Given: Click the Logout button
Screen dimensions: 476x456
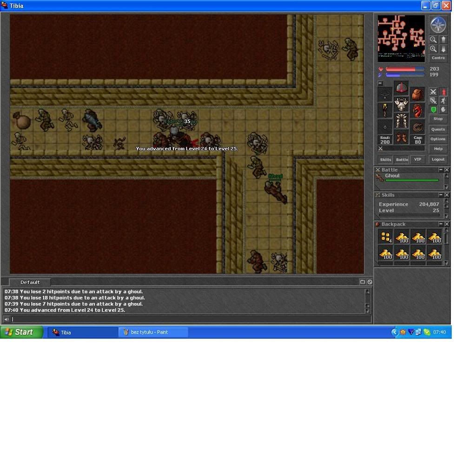Looking at the screenshot, I should click(438, 159).
